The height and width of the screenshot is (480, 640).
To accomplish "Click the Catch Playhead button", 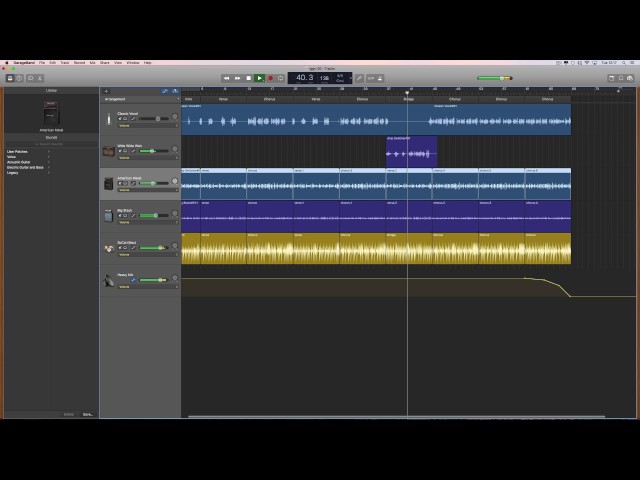I will [x=175, y=91].
